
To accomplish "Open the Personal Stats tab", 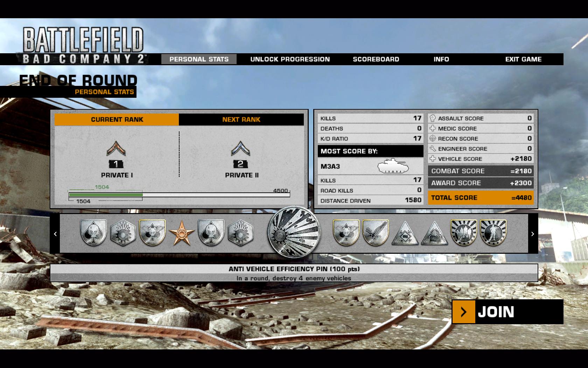I will pyautogui.click(x=199, y=59).
